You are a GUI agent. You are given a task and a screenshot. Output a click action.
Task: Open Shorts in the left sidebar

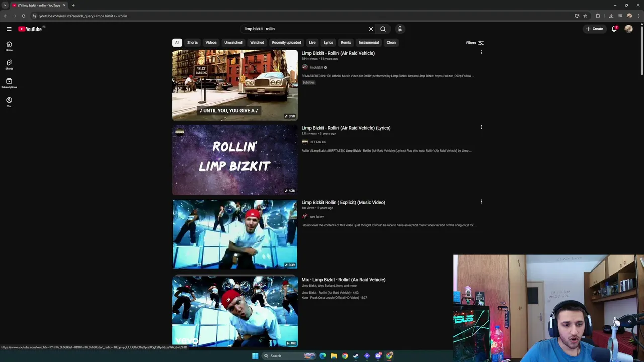[x=9, y=64]
